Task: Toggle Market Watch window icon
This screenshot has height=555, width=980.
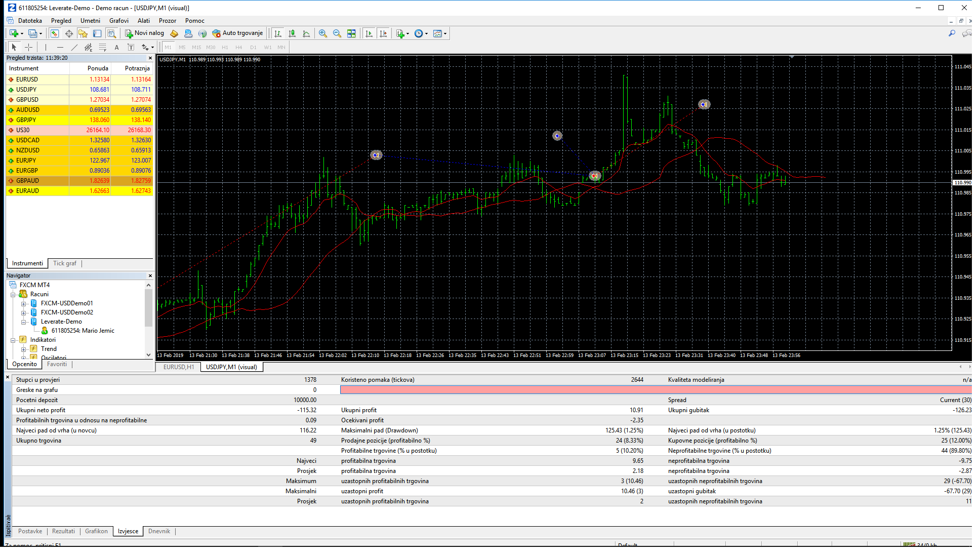Action: (x=55, y=33)
